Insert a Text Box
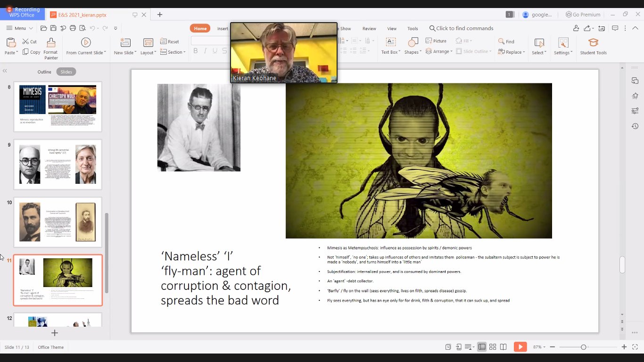The image size is (644, 362). coord(391,47)
